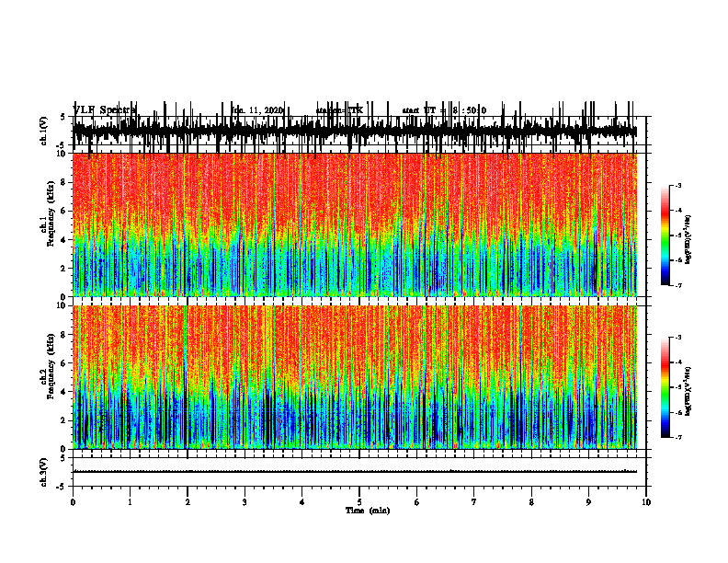Click the 'station= ITK' header label
728x563 pixels.
tap(339, 110)
